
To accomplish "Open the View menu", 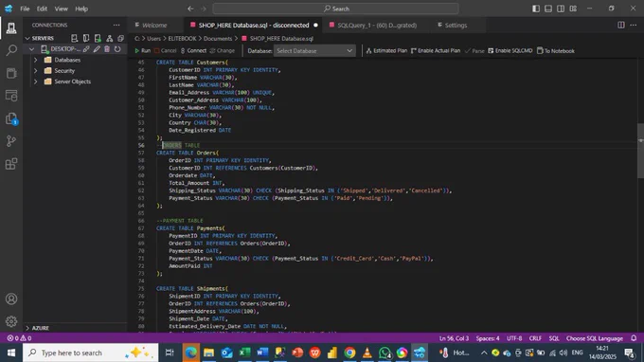I will [62, 9].
